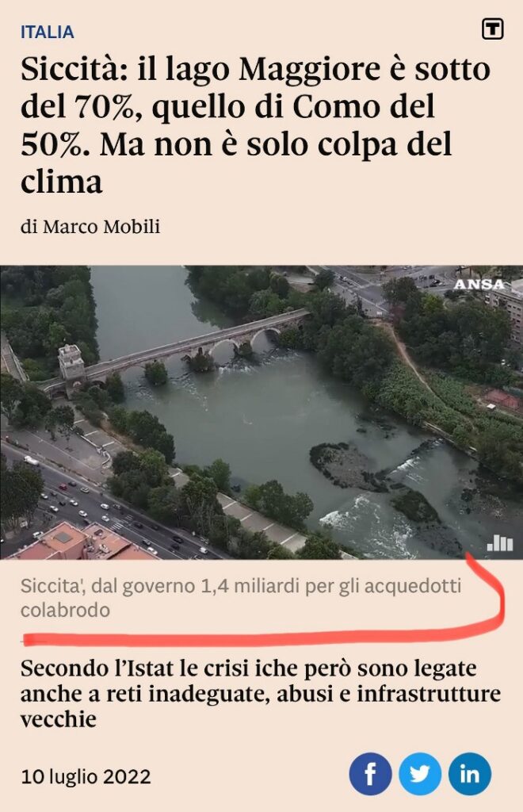Open the ITALIA section link

pyautogui.click(x=47, y=32)
